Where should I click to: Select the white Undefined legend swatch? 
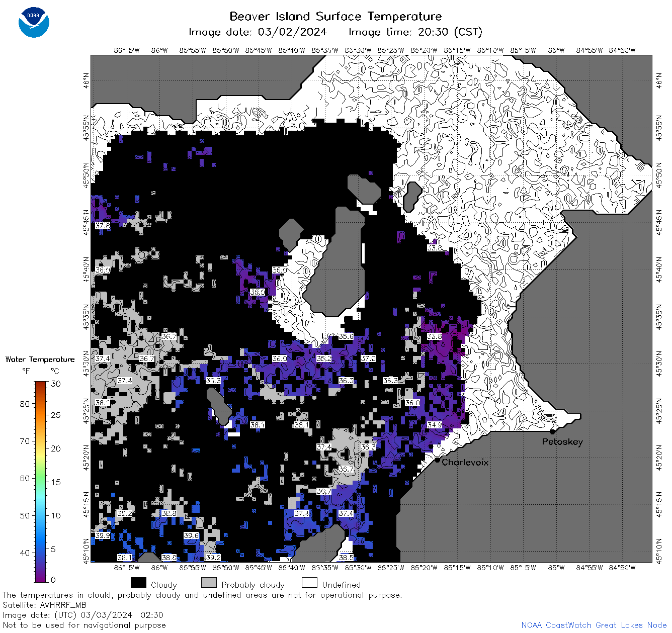309,582
